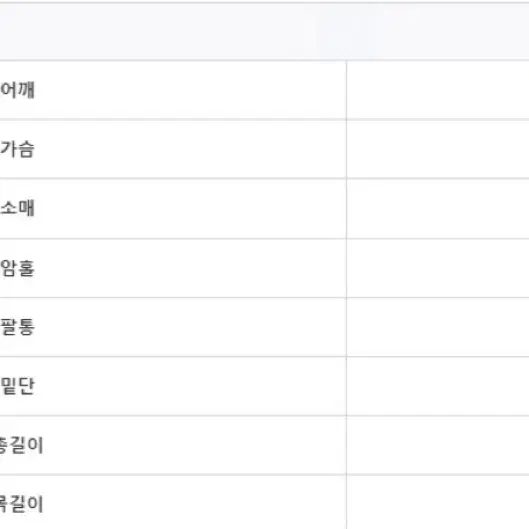Click the row border between 팔통 and 밑단

(264, 356)
